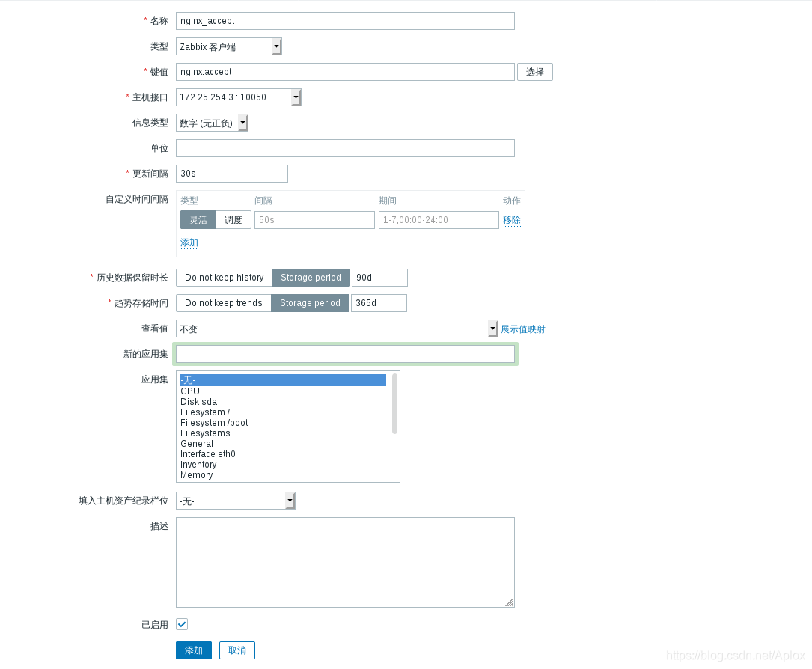
Task: Click the 取消 button
Action: (x=237, y=650)
